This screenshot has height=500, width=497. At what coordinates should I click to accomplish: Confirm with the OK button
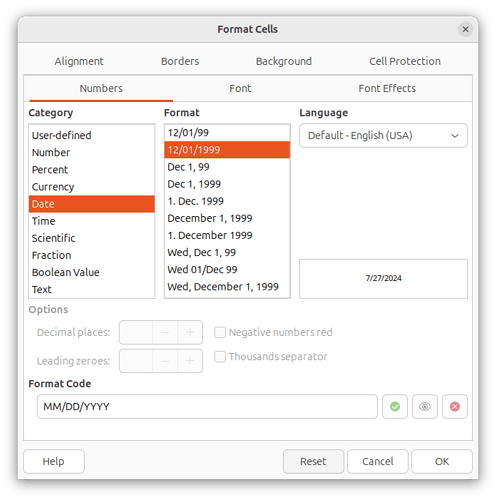(442, 461)
